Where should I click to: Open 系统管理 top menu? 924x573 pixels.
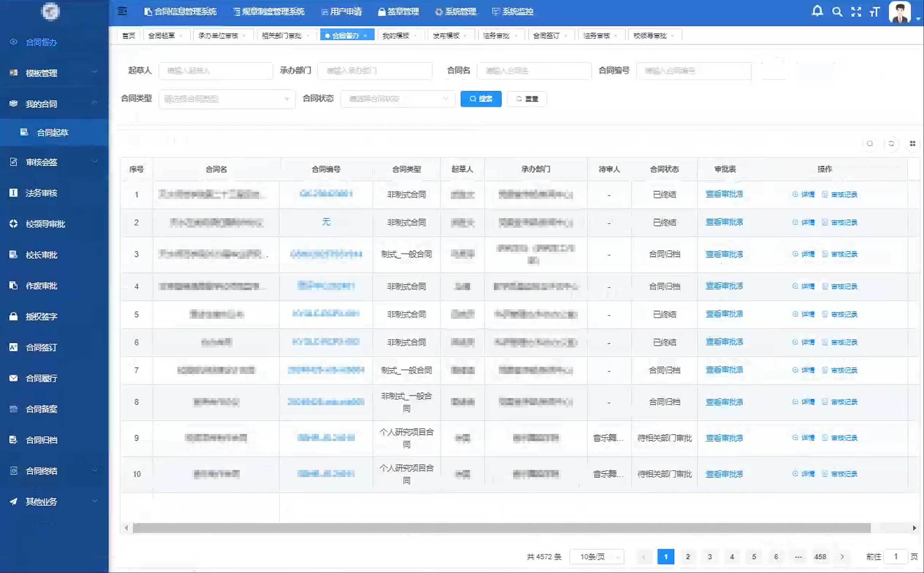pyautogui.click(x=456, y=12)
